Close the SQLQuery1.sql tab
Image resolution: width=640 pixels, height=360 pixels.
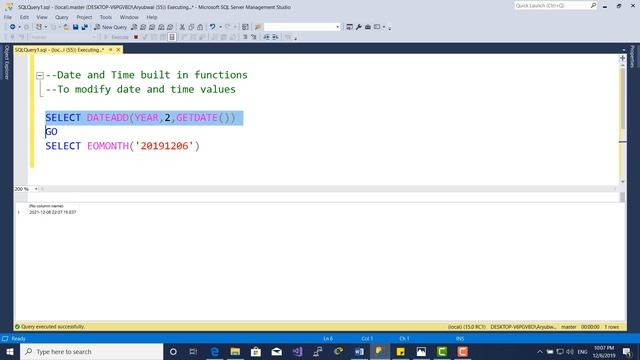[x=118, y=50]
